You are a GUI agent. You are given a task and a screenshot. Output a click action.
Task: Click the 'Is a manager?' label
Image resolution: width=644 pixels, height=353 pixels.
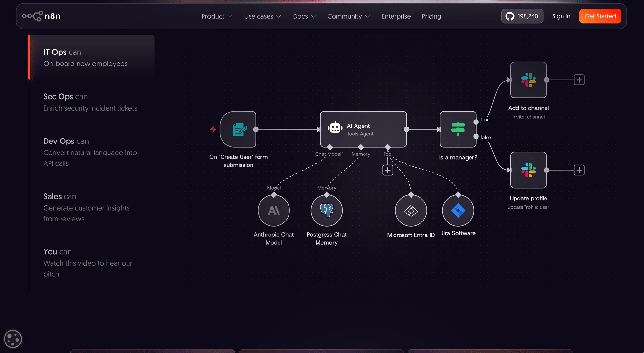point(458,157)
